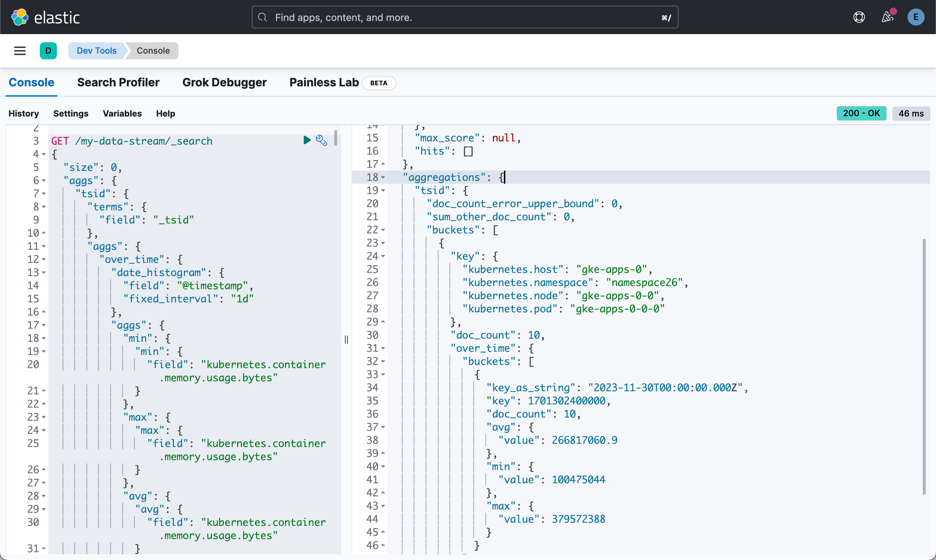This screenshot has height=560, width=936.
Task: Collapse response "buckets" array at line 22
Action: 383,230
